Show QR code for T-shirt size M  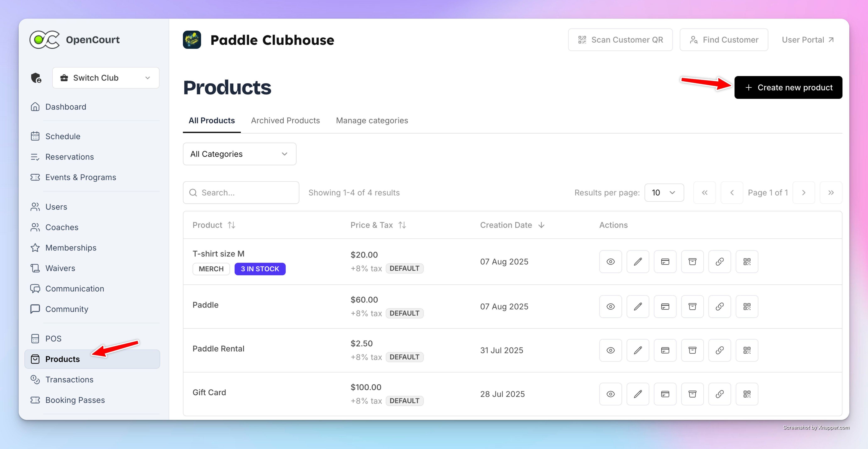[x=747, y=262]
